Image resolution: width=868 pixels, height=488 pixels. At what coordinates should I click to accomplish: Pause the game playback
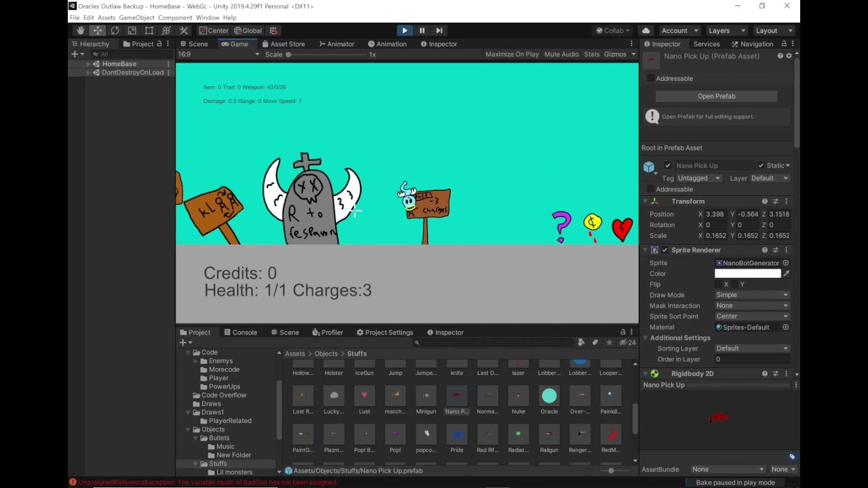coord(422,30)
